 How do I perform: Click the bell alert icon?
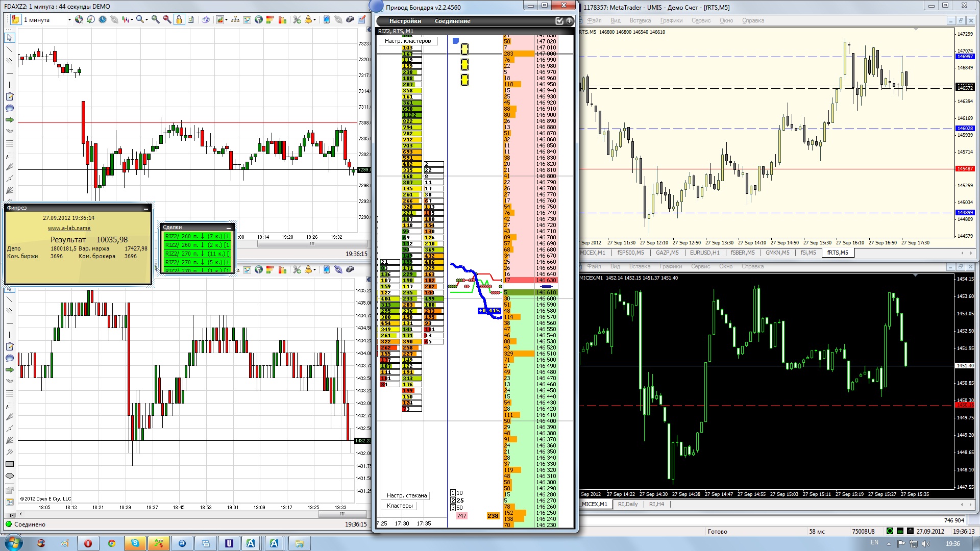[308, 19]
